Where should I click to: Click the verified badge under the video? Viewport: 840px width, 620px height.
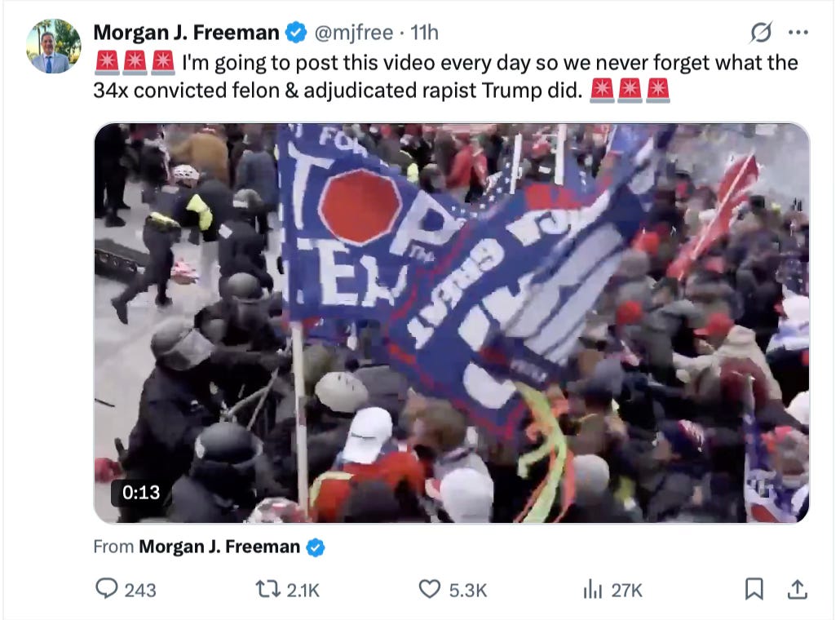[316, 547]
